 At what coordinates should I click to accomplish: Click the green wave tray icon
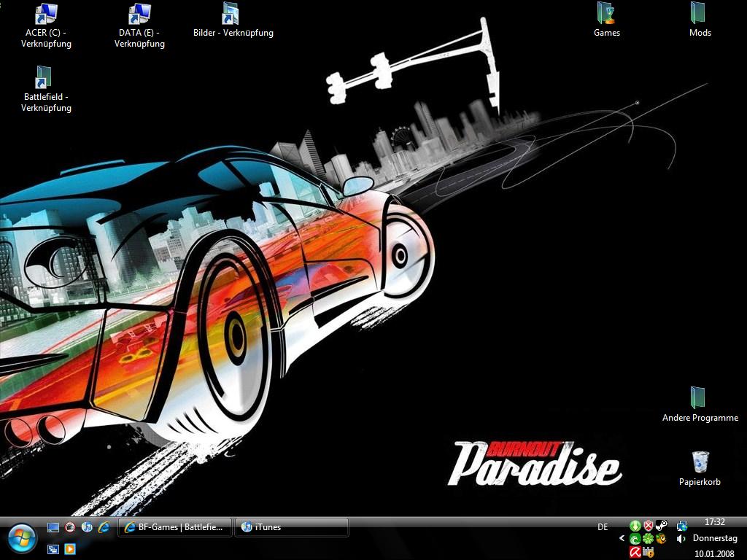[635, 539]
